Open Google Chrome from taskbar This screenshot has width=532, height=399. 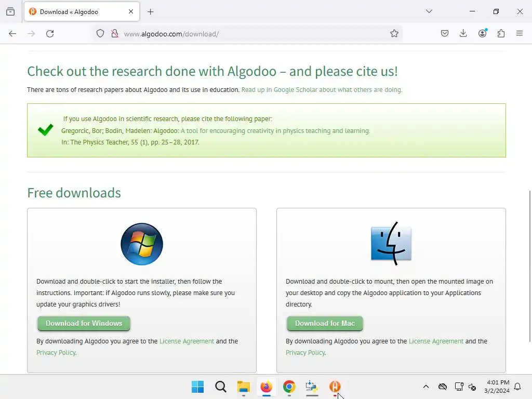coord(289,387)
